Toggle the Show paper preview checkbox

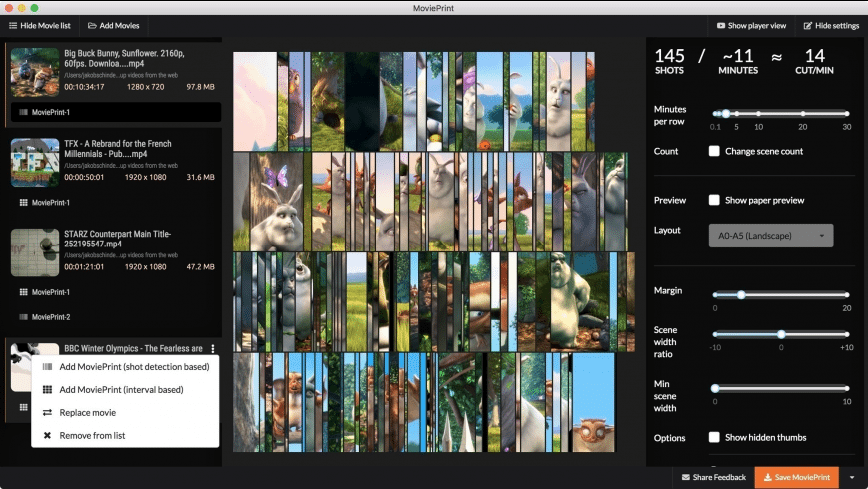pyautogui.click(x=714, y=200)
